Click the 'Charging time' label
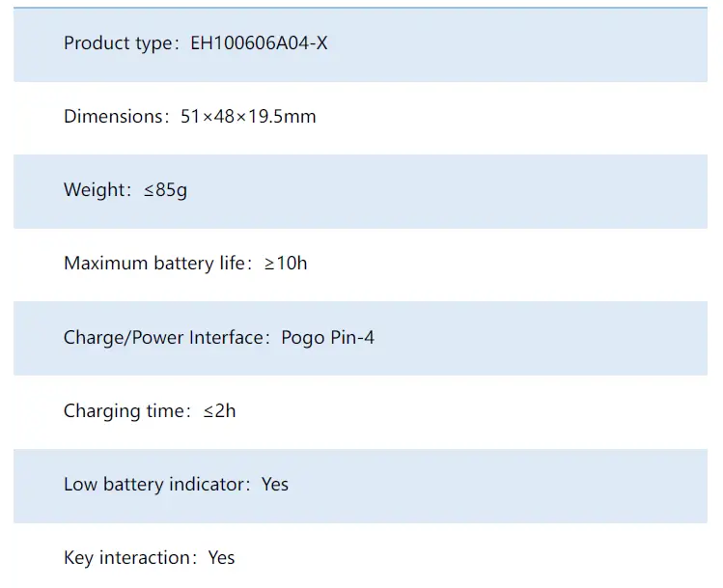 124,411
